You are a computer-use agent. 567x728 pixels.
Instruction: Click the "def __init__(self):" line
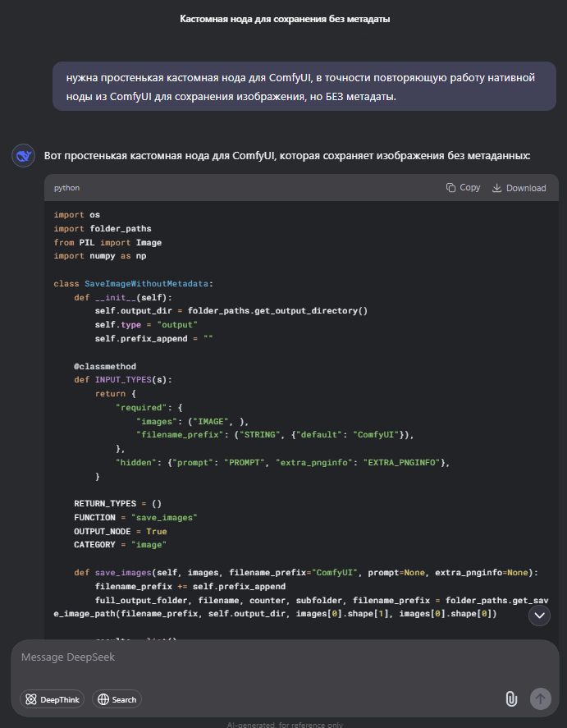tap(123, 297)
